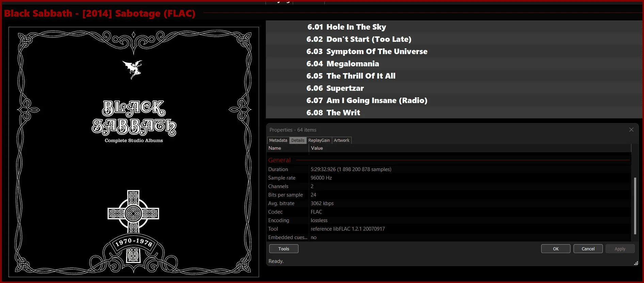
Task: Click the Cancel button
Action: click(x=588, y=249)
